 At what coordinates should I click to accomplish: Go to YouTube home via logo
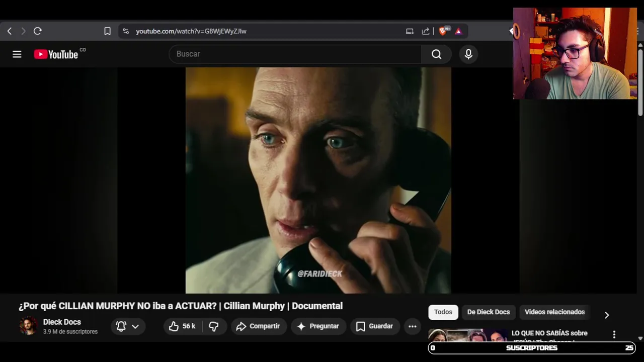(x=56, y=54)
